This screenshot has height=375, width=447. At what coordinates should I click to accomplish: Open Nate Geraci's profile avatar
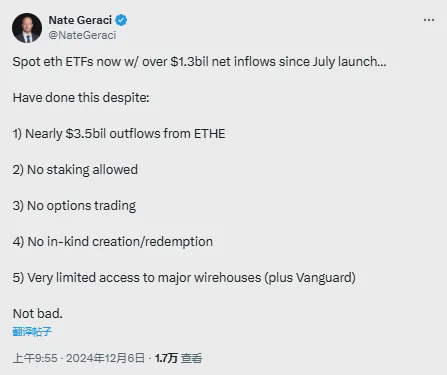pyautogui.click(x=27, y=28)
